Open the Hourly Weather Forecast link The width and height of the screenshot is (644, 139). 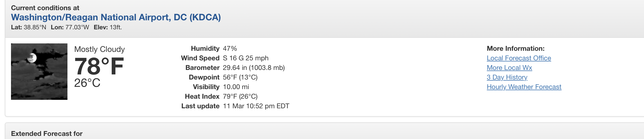coord(524,87)
